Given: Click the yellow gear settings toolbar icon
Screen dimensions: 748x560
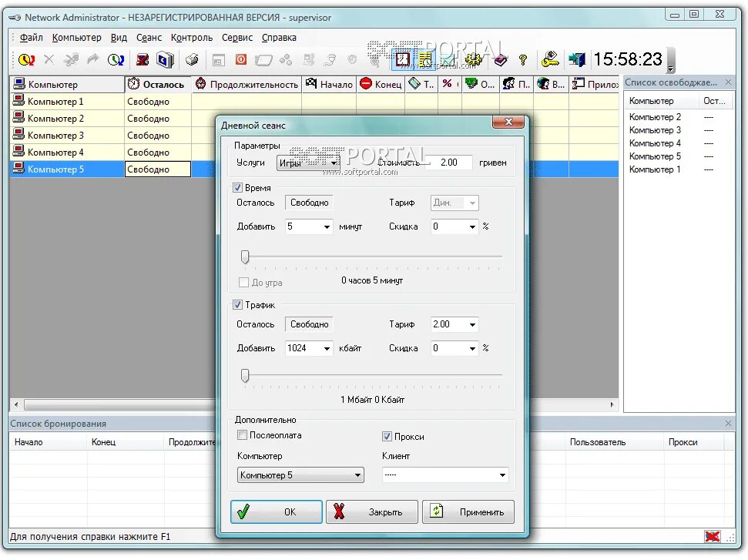Looking at the screenshot, I should point(473,59).
